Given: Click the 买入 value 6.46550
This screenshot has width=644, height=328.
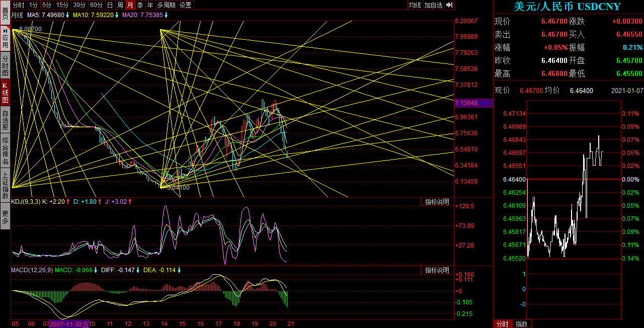Looking at the screenshot, I should click(x=629, y=34).
